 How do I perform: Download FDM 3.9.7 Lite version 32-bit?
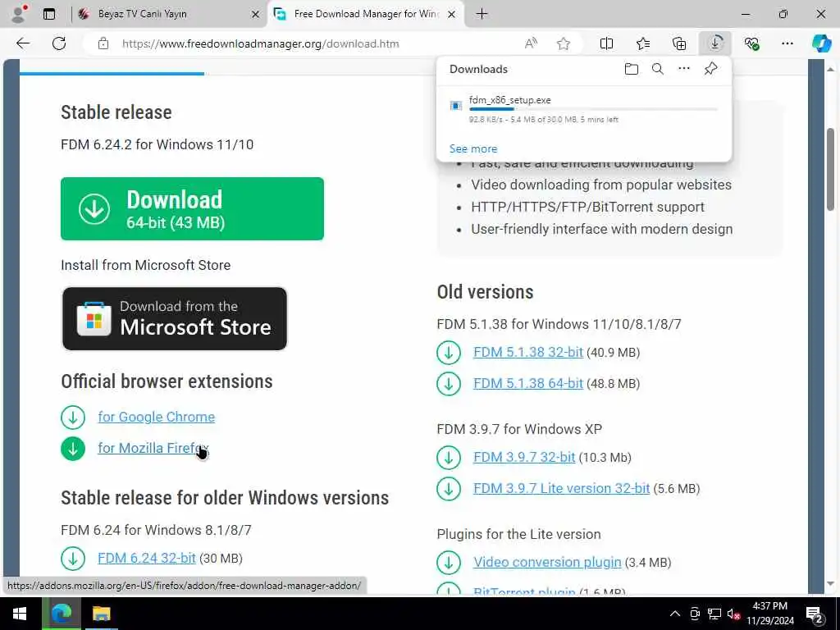click(561, 488)
